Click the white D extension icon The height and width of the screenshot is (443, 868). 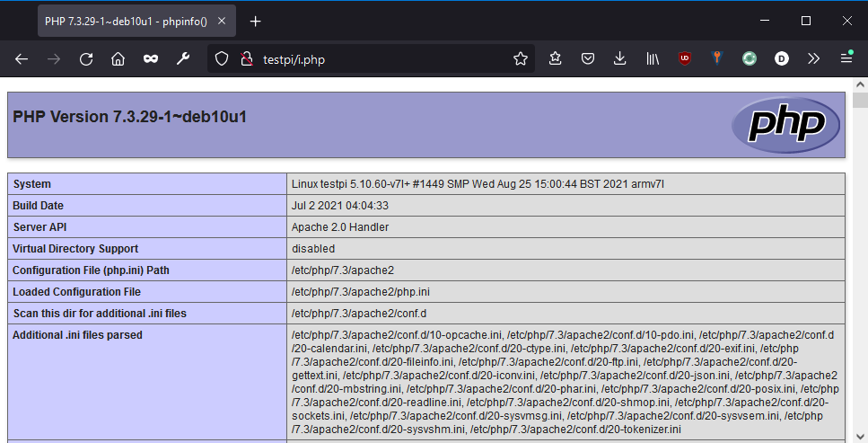click(782, 58)
